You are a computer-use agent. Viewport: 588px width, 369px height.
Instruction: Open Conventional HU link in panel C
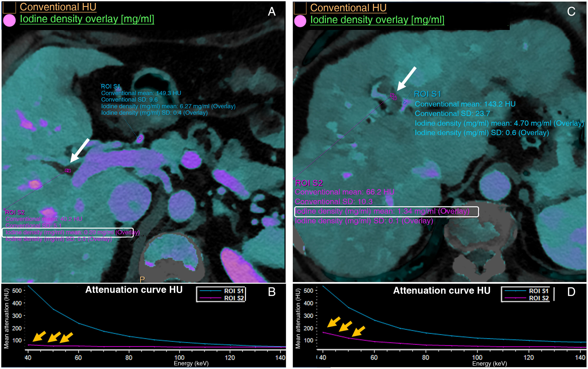348,8
